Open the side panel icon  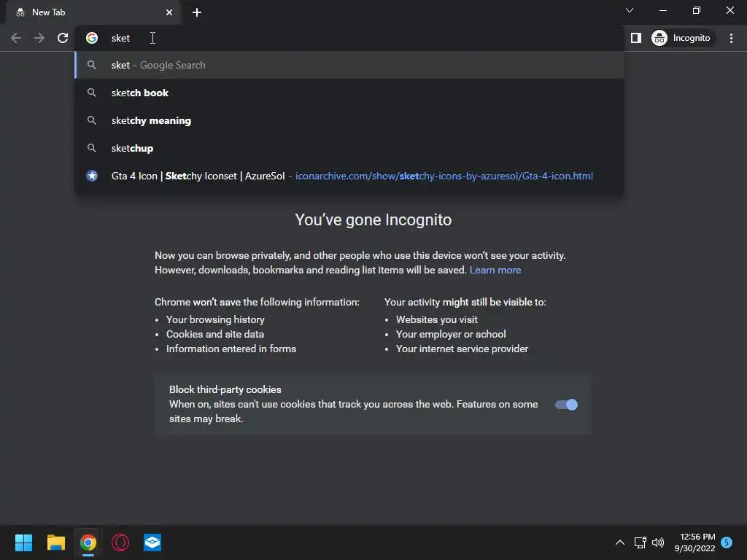click(636, 38)
